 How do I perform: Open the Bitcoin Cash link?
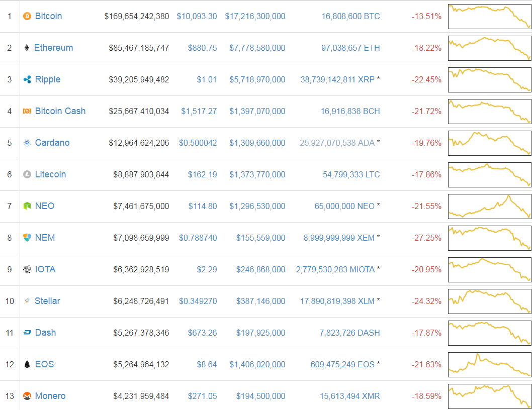pos(60,111)
